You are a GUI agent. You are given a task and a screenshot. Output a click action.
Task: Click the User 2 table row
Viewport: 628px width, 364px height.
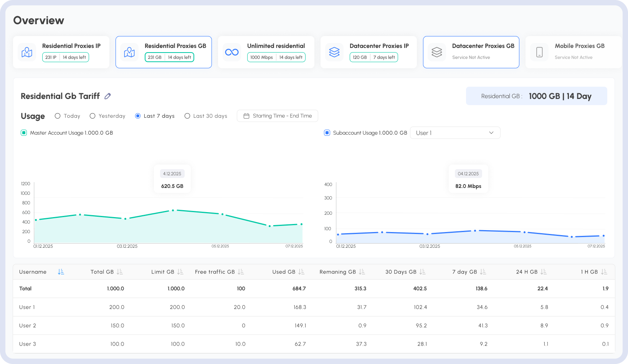click(x=314, y=326)
